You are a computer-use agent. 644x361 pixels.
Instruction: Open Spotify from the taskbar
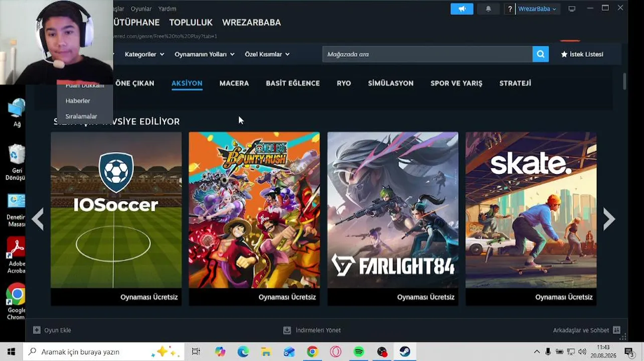pyautogui.click(x=359, y=351)
